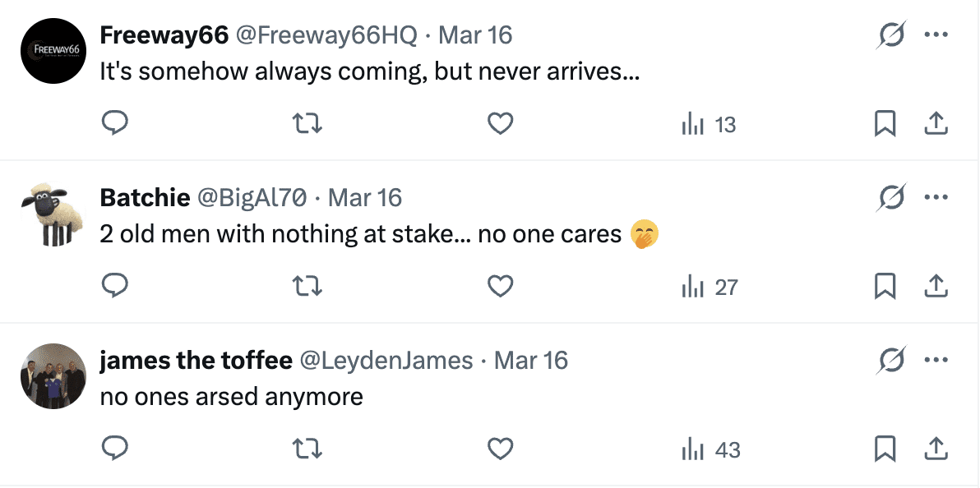Open Batchie's sheep avatar

click(53, 213)
